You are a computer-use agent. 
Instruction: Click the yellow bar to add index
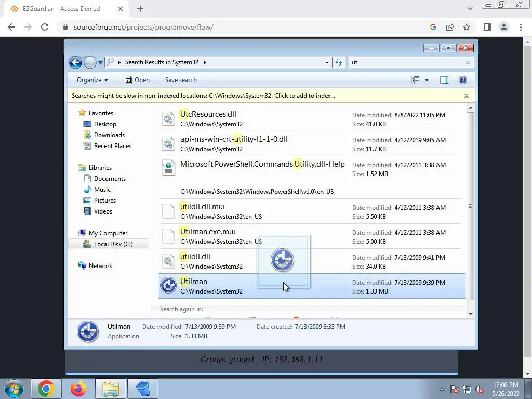click(x=203, y=96)
